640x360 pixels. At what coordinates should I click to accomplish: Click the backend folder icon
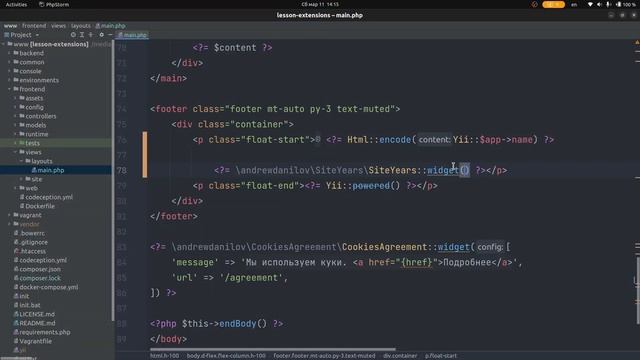click(x=16, y=53)
